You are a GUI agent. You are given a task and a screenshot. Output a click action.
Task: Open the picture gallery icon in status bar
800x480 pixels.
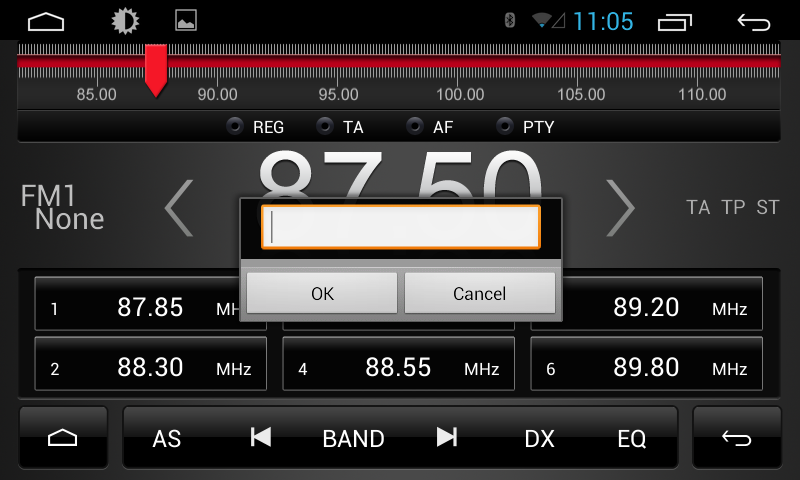click(186, 21)
